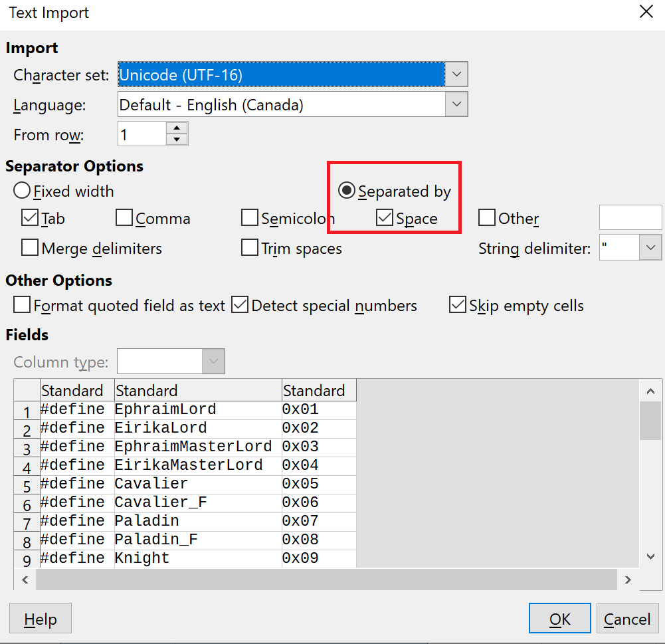Click the preview right scroll arrow
The width and height of the screenshot is (665, 644).
[628, 580]
